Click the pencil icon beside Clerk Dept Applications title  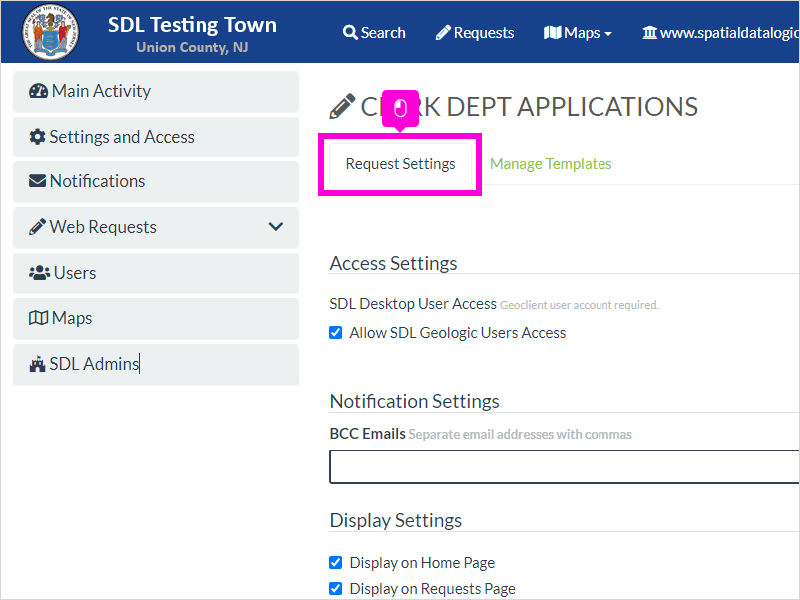pos(342,106)
